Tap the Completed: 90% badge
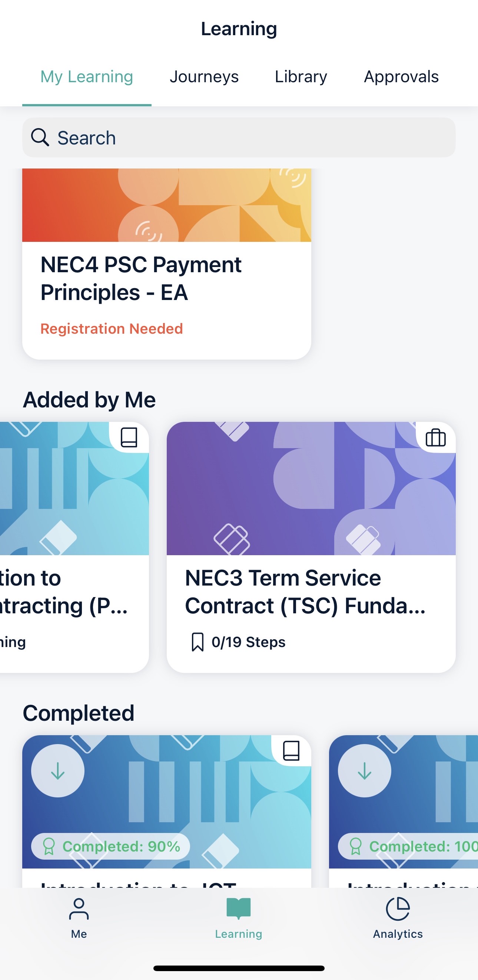 pos(110,846)
